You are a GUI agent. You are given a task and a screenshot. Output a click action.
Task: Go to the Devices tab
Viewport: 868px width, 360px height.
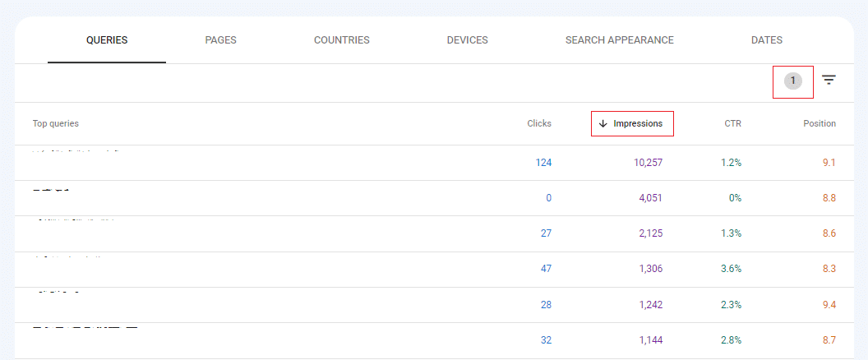click(x=467, y=40)
